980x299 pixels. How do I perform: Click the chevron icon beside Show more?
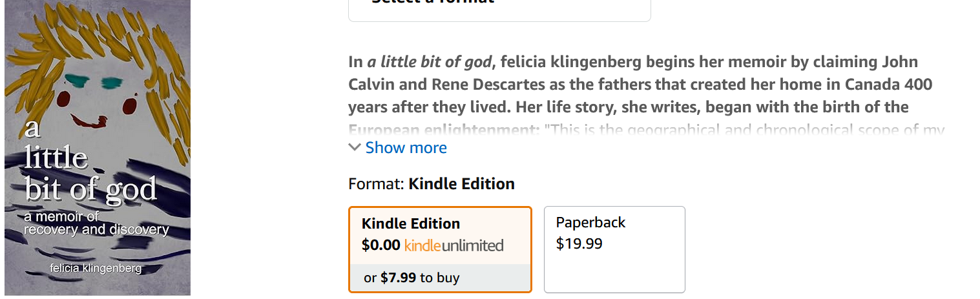[355, 147]
